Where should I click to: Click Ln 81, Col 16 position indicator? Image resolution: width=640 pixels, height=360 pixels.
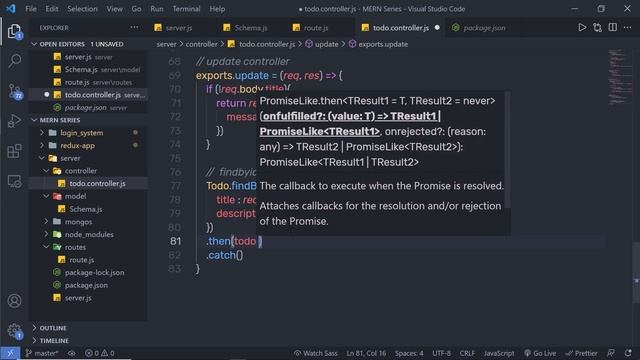[366, 353]
